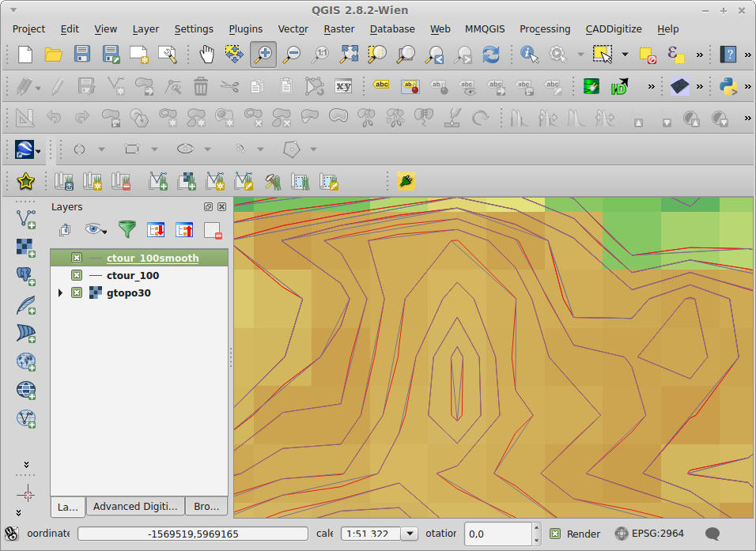Toggle visibility of ctour_100 layer
Image resolution: width=756 pixels, height=551 pixels.
[77, 275]
